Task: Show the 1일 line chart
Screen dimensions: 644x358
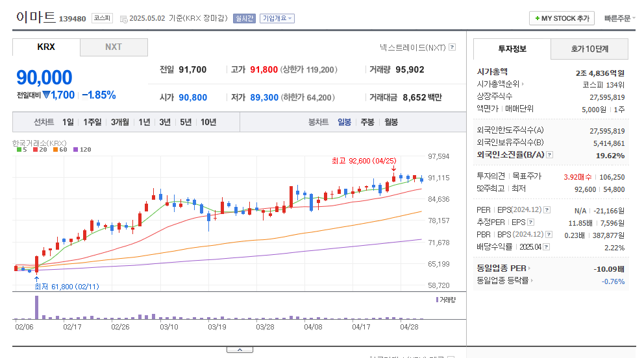Action: (x=68, y=122)
